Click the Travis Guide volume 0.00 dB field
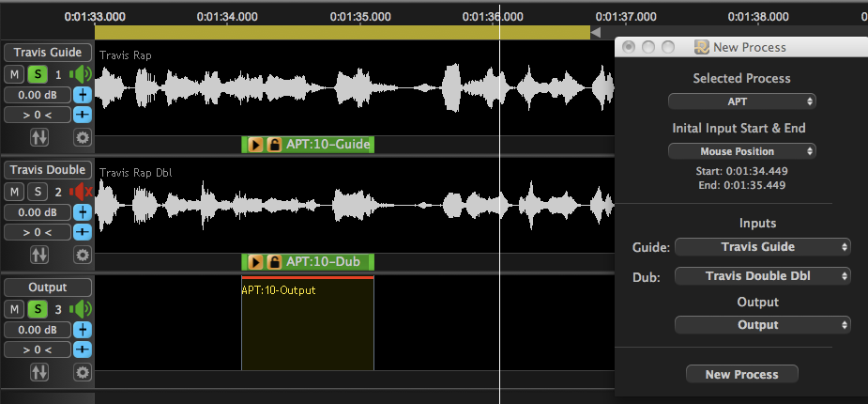The height and width of the screenshot is (404, 868). point(36,95)
